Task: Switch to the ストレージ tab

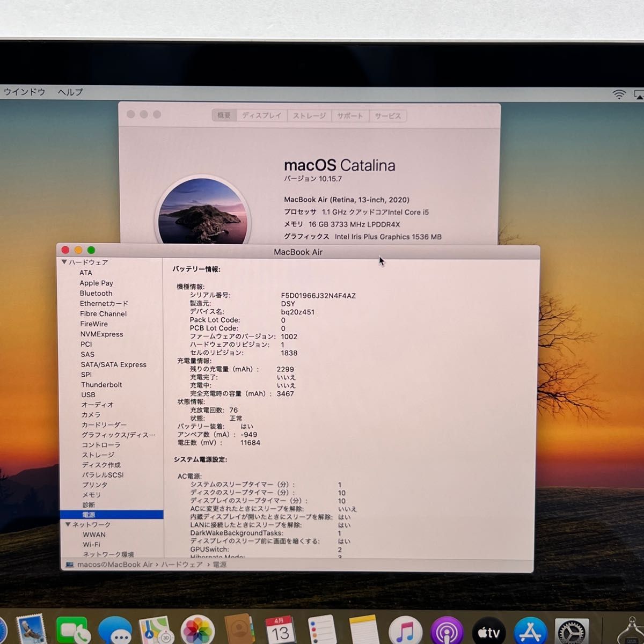Action: [309, 115]
